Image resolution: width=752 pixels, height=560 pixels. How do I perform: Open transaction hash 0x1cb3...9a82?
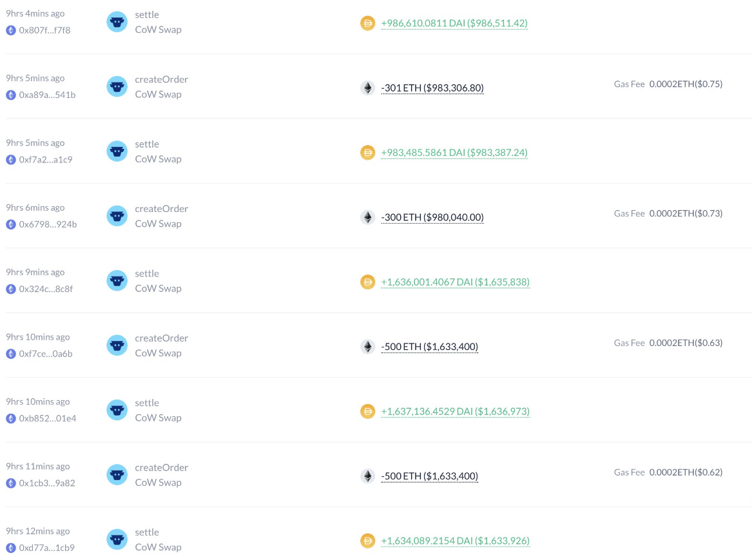click(x=47, y=483)
